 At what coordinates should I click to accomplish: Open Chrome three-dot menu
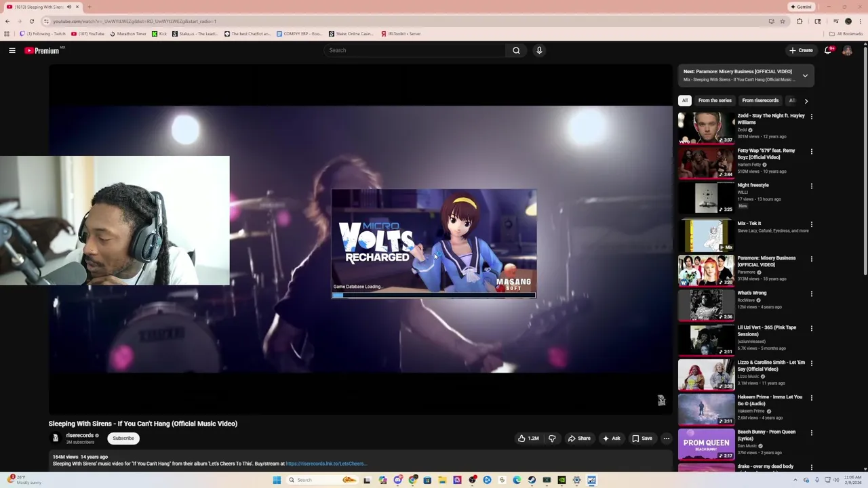tap(860, 21)
